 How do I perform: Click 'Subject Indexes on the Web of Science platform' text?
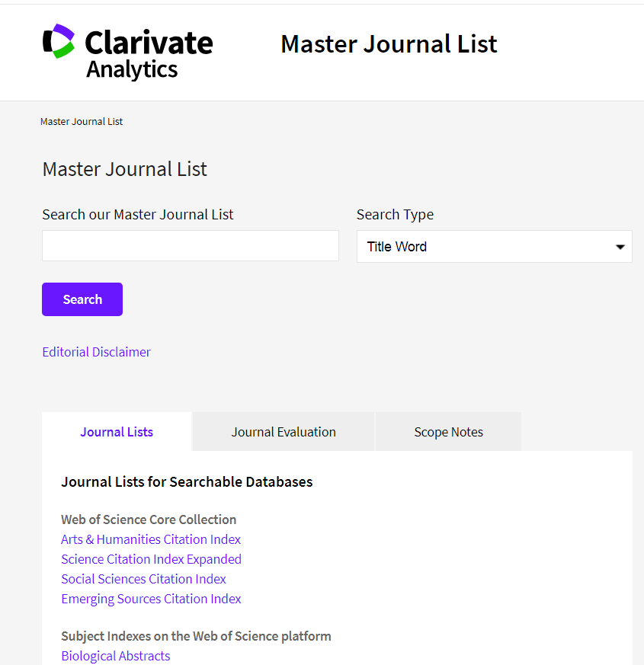(197, 636)
